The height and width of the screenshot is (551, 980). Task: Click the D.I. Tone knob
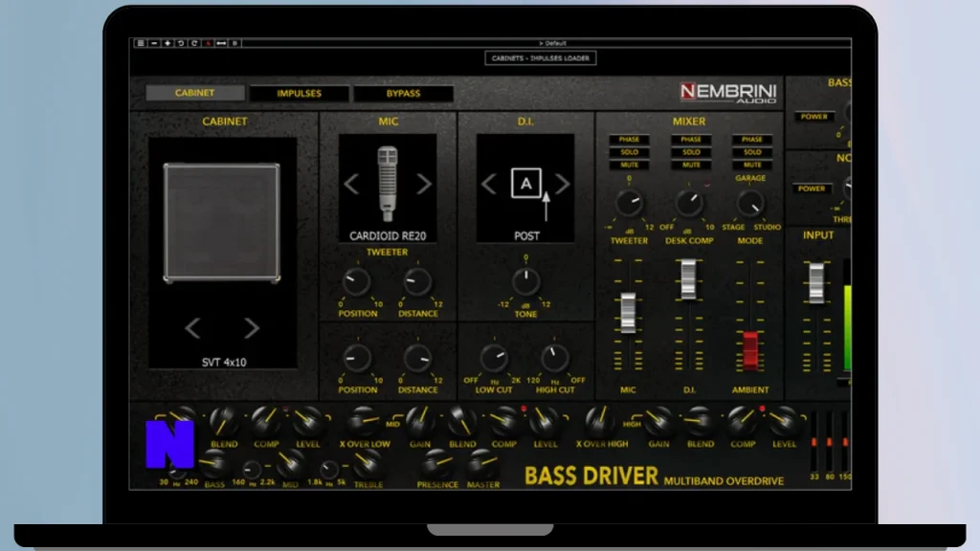pyautogui.click(x=526, y=281)
